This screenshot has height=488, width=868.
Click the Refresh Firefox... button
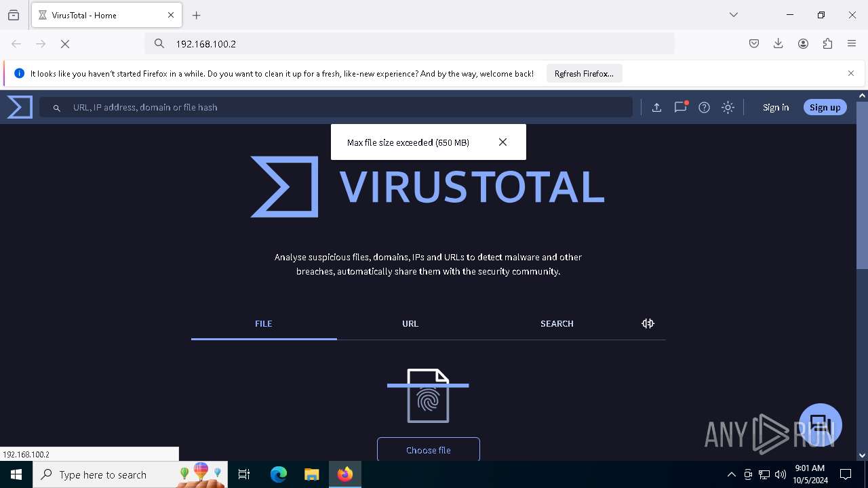coord(584,73)
